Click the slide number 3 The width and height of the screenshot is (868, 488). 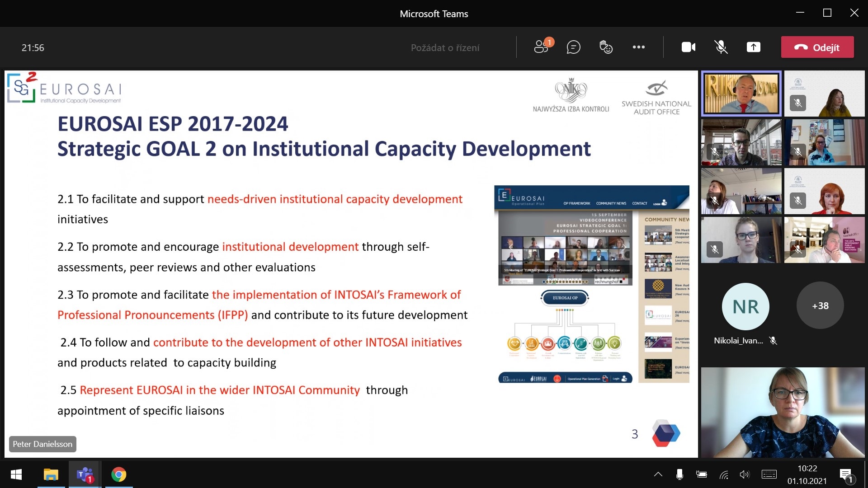[x=635, y=434]
